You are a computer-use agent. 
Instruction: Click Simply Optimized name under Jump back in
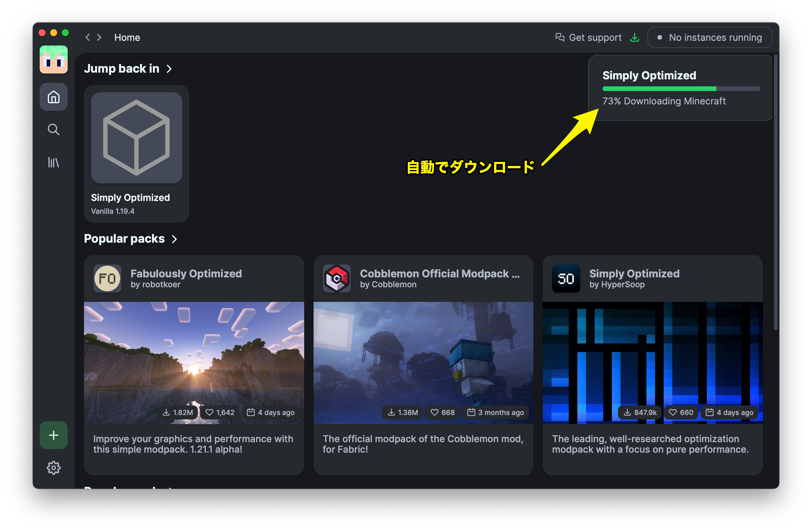tap(130, 197)
